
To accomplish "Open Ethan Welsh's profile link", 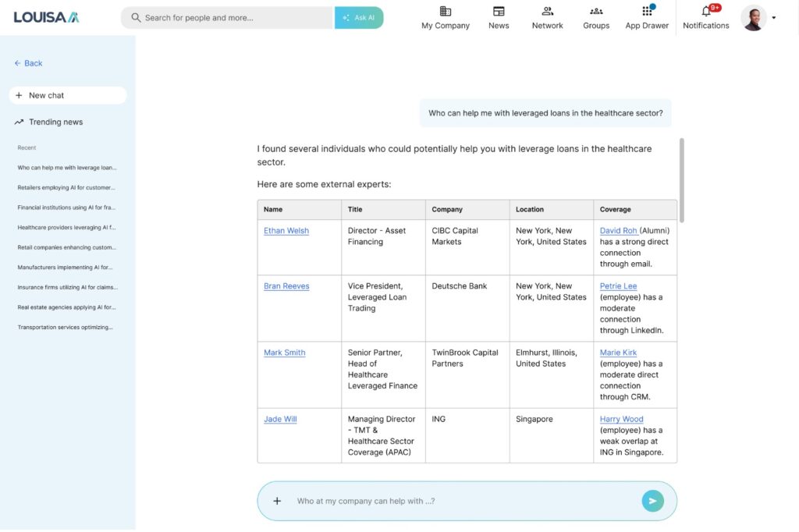I will (286, 231).
